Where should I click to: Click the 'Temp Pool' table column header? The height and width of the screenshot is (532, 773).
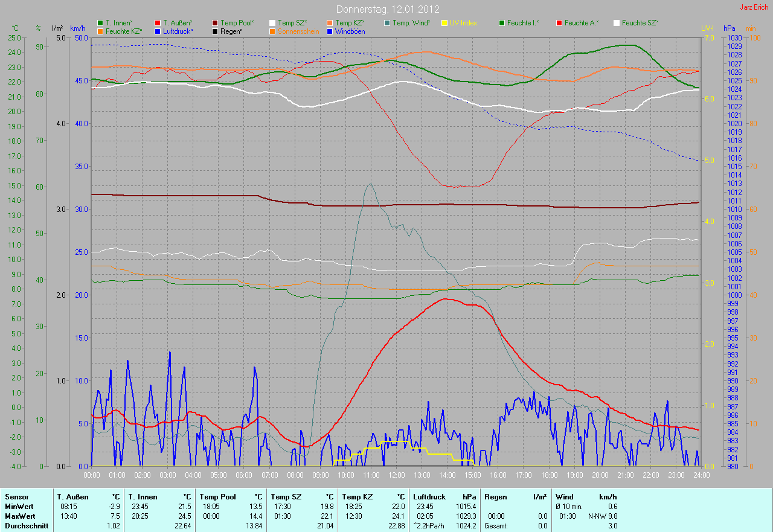[218, 497]
